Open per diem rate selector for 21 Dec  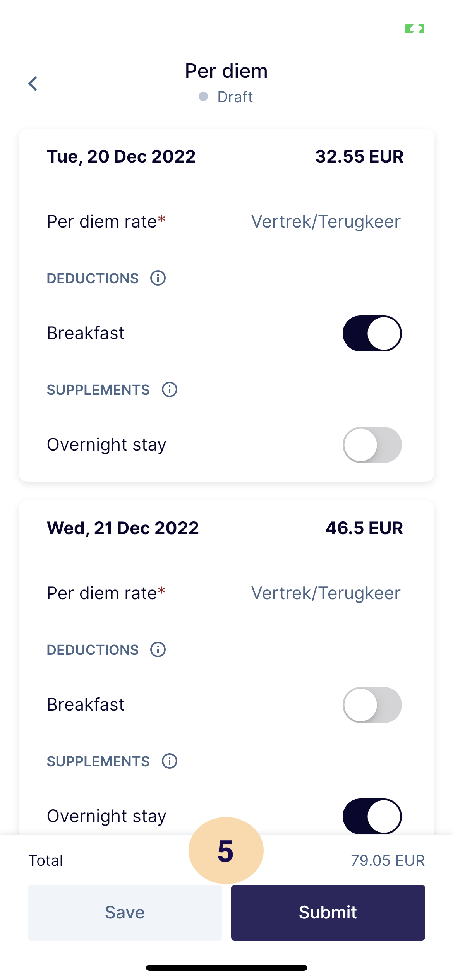[326, 593]
